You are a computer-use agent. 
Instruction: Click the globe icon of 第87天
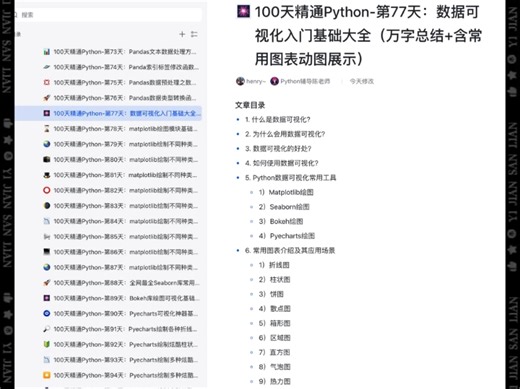point(47,267)
